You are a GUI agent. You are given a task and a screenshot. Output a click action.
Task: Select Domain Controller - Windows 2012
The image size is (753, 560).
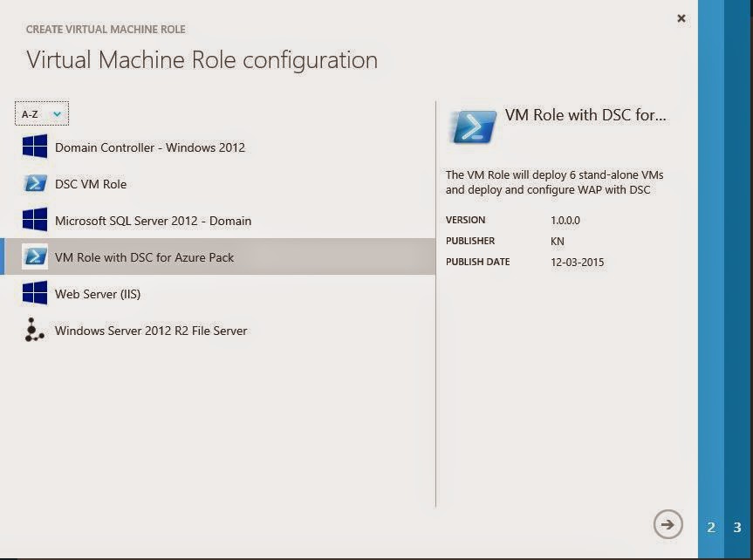150,147
